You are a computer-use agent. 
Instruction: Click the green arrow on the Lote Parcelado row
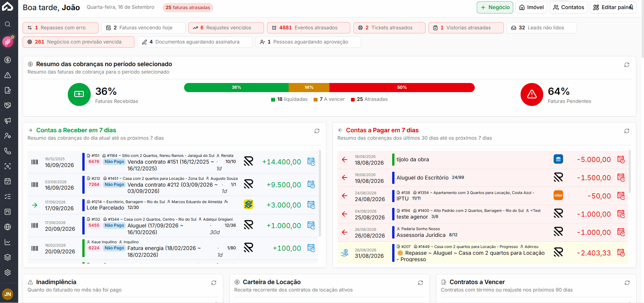click(35, 205)
